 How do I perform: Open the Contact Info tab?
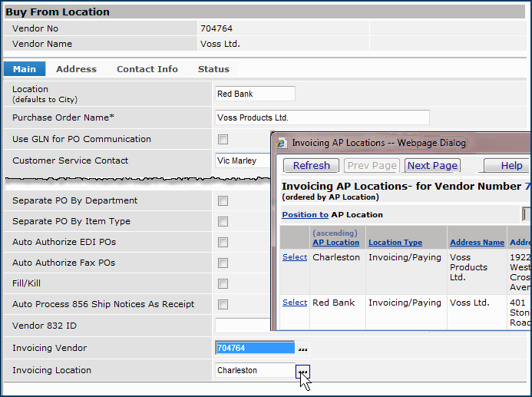point(147,69)
